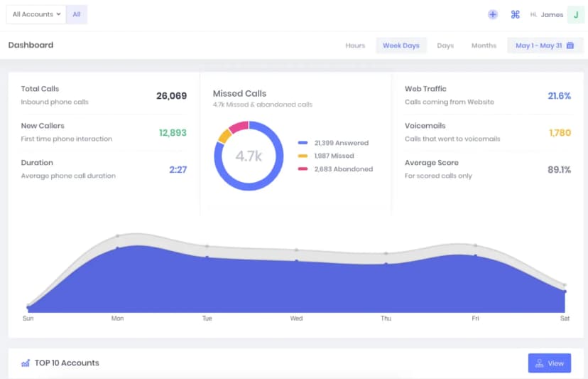Click the 21,399 Answered legend text
Image resolution: width=588 pixels, height=379 pixels.
(x=342, y=143)
